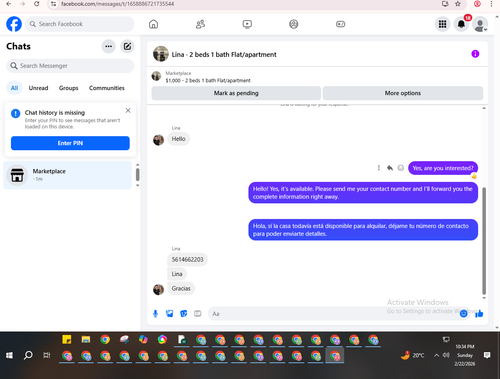Select the Groups chats tab
This screenshot has height=379, width=500.
(x=69, y=88)
